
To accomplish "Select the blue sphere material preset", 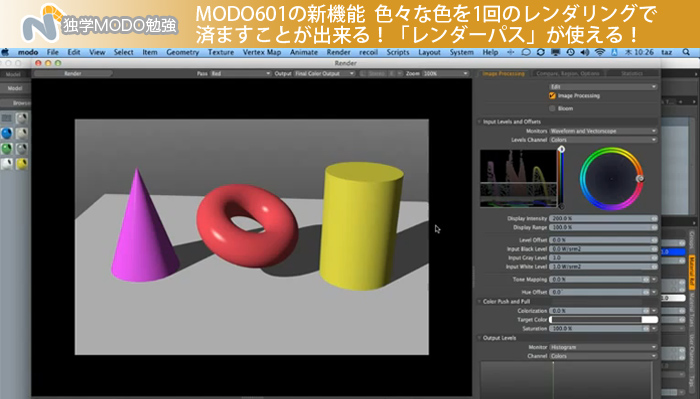I will (7, 133).
